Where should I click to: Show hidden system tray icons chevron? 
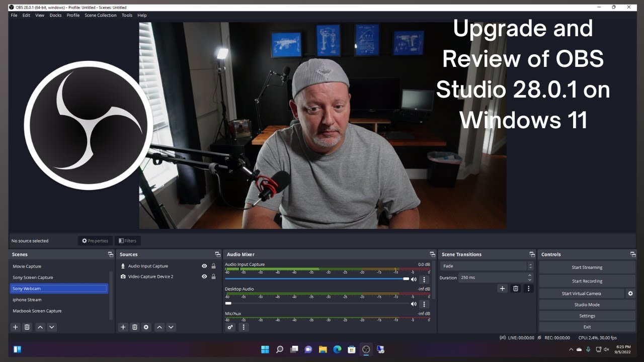pyautogui.click(x=571, y=349)
